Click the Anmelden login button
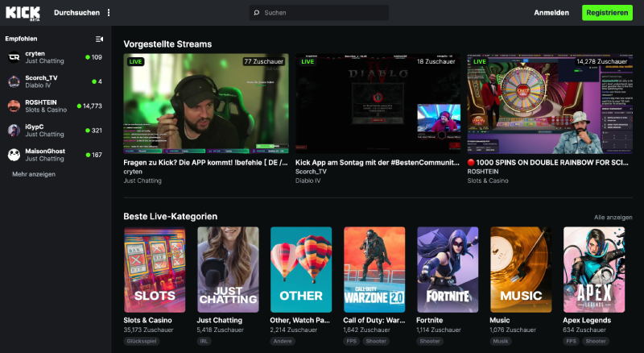Viewport: 644px width, 353px height. click(551, 13)
